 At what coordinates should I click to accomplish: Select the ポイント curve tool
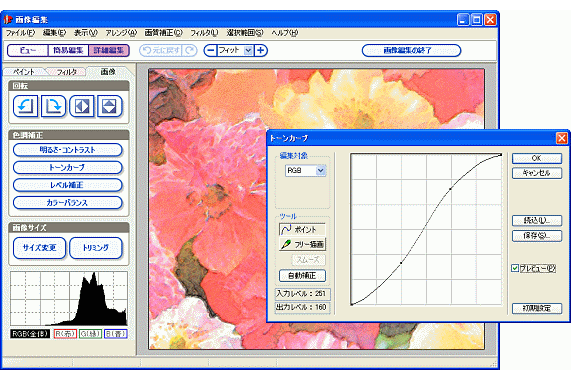[302, 229]
